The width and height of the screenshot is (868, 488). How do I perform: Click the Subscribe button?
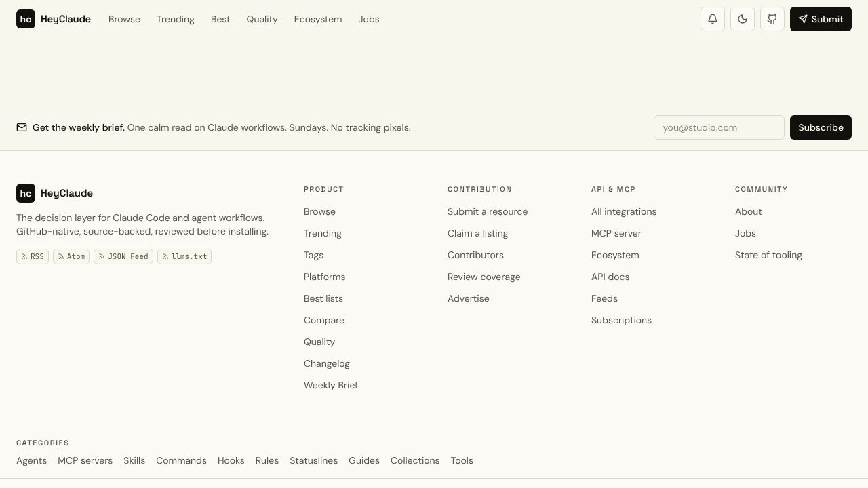[x=821, y=127]
